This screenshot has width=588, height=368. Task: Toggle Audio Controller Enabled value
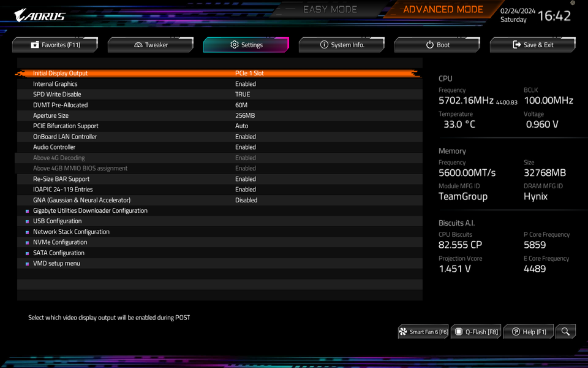[246, 147]
